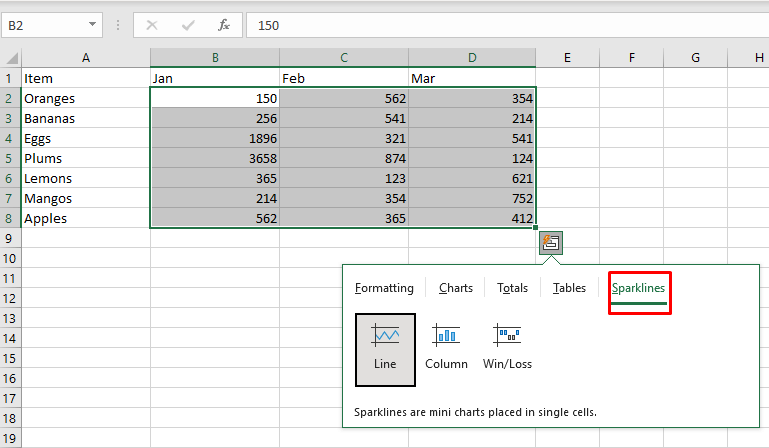Expand the Name Box dropdown arrow
Screen dimensions: 769x448
click(x=93, y=24)
